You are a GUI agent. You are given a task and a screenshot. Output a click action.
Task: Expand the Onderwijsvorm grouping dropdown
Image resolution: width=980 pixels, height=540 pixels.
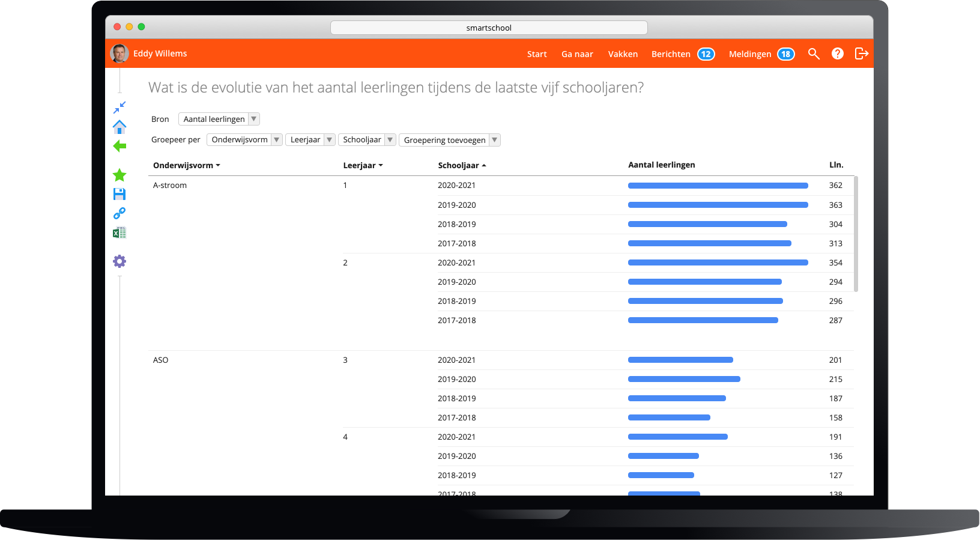[244, 140]
